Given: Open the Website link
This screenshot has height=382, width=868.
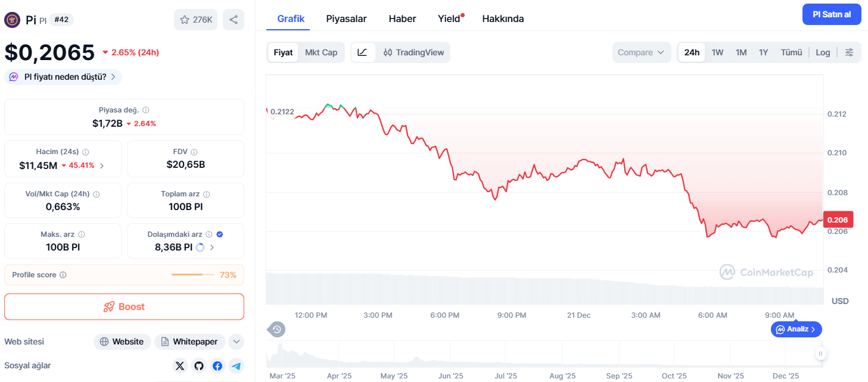Looking at the screenshot, I should [122, 342].
